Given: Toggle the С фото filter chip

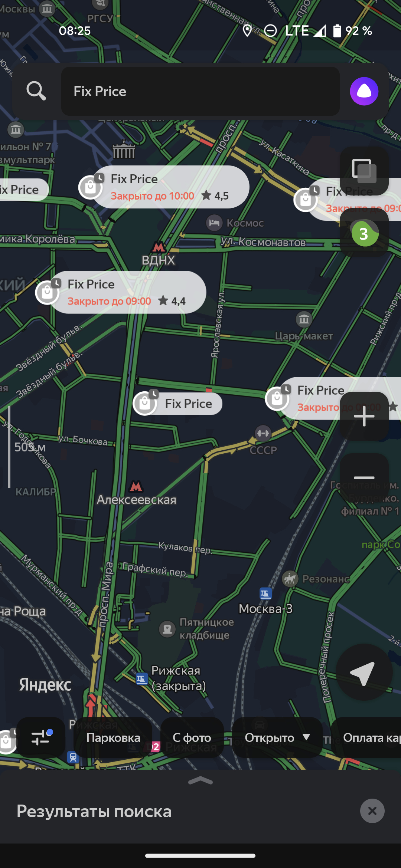Looking at the screenshot, I should click(192, 737).
